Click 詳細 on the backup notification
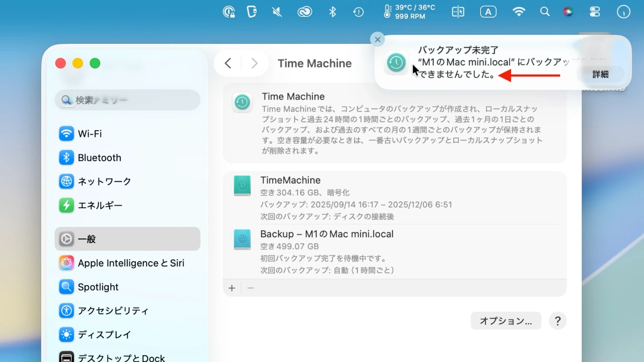The image size is (644, 362). coord(600,74)
